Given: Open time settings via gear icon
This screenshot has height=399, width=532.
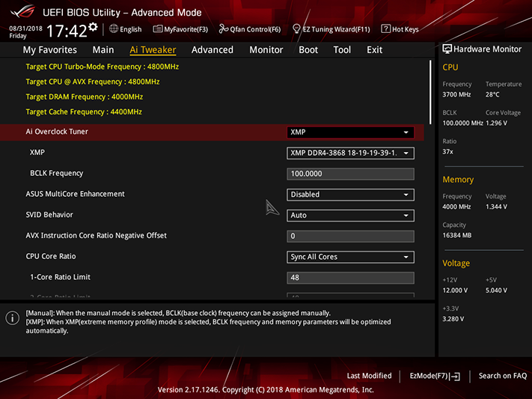Looking at the screenshot, I should 93,27.
